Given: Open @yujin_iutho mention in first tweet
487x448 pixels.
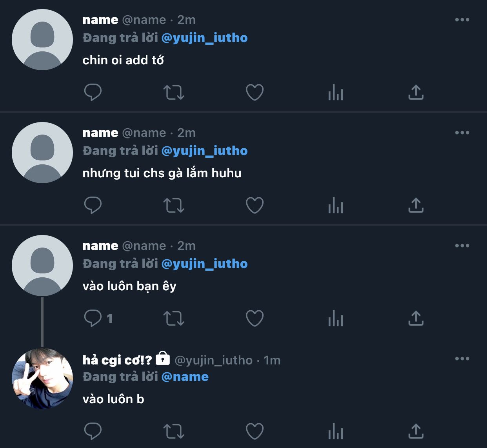Looking at the screenshot, I should 204,38.
